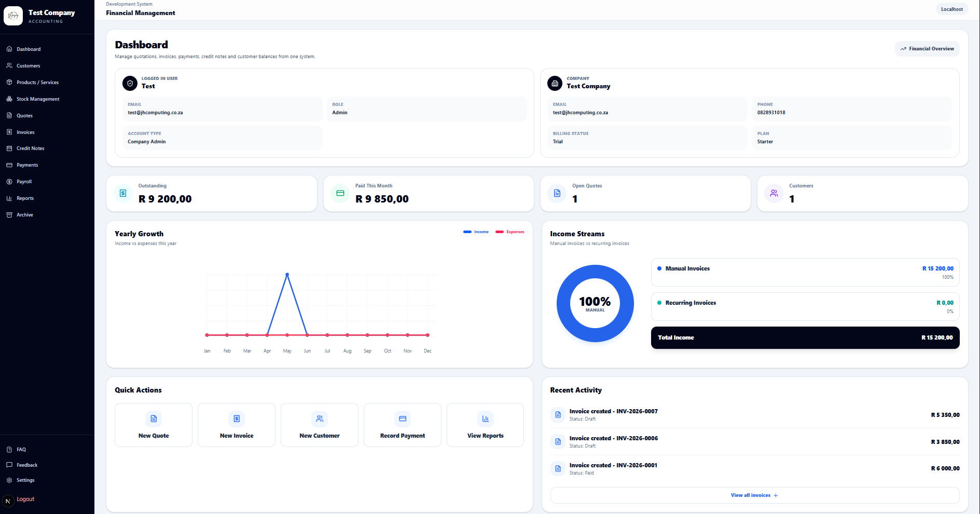980x514 pixels.
Task: Toggle the Expenses legend in Yearly Growth
Action: click(x=509, y=232)
